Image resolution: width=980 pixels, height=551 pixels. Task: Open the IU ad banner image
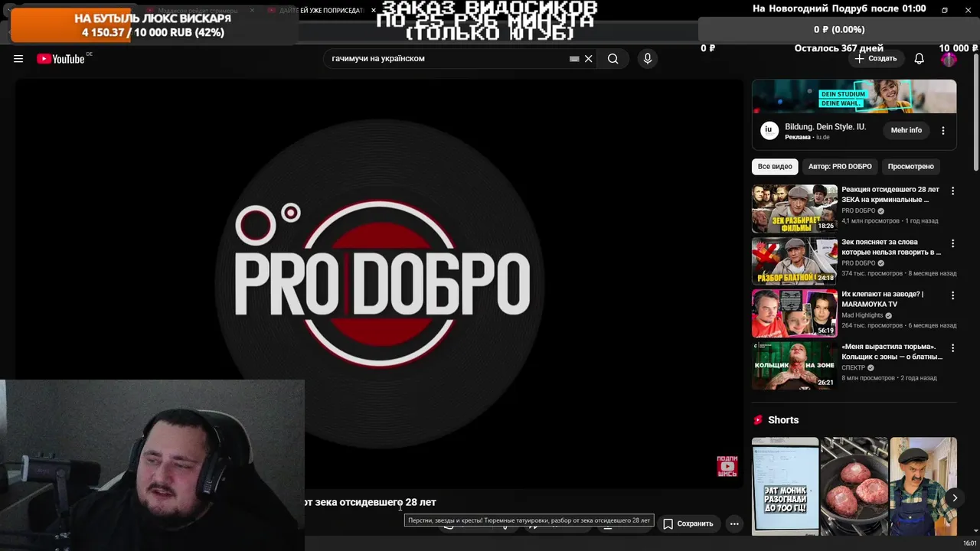(854, 96)
